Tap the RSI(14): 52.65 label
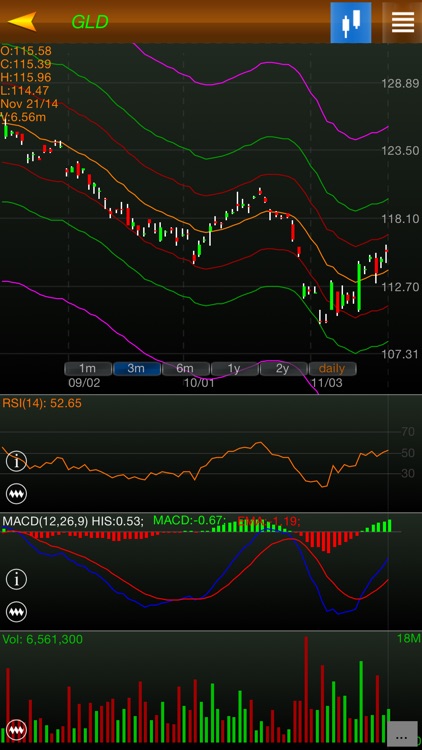This screenshot has width=422, height=750. pyautogui.click(x=42, y=403)
